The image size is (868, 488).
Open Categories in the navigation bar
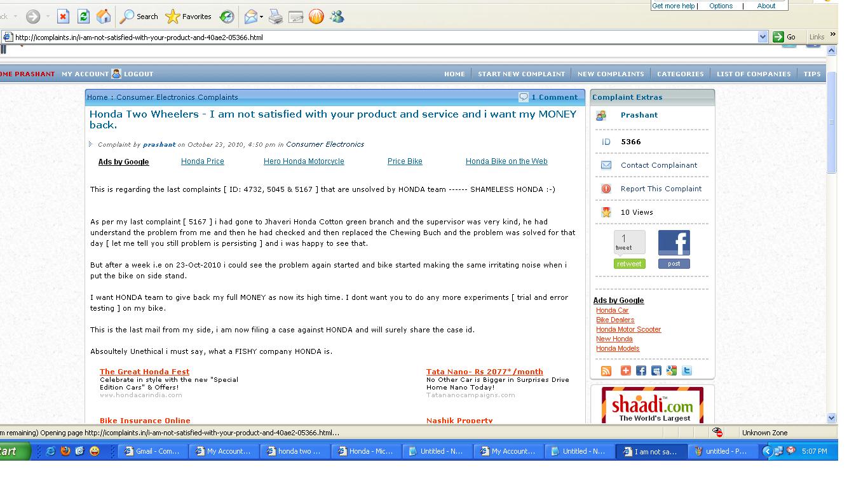(681, 74)
